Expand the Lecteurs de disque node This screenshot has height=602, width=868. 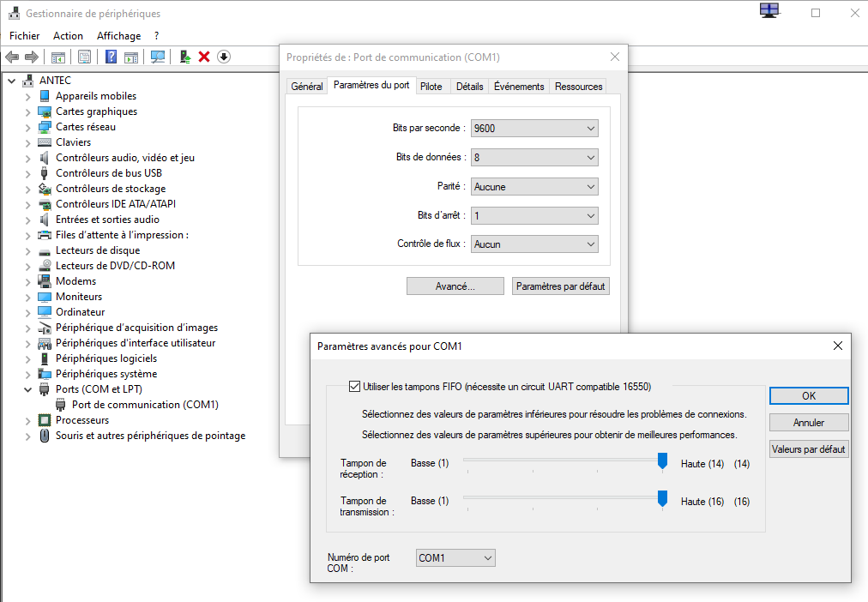click(x=27, y=251)
